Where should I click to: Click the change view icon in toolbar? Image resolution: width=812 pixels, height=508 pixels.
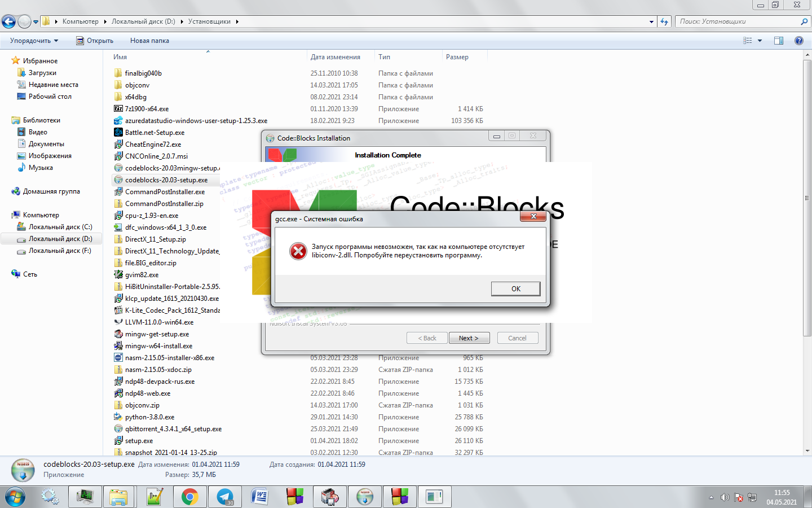748,41
